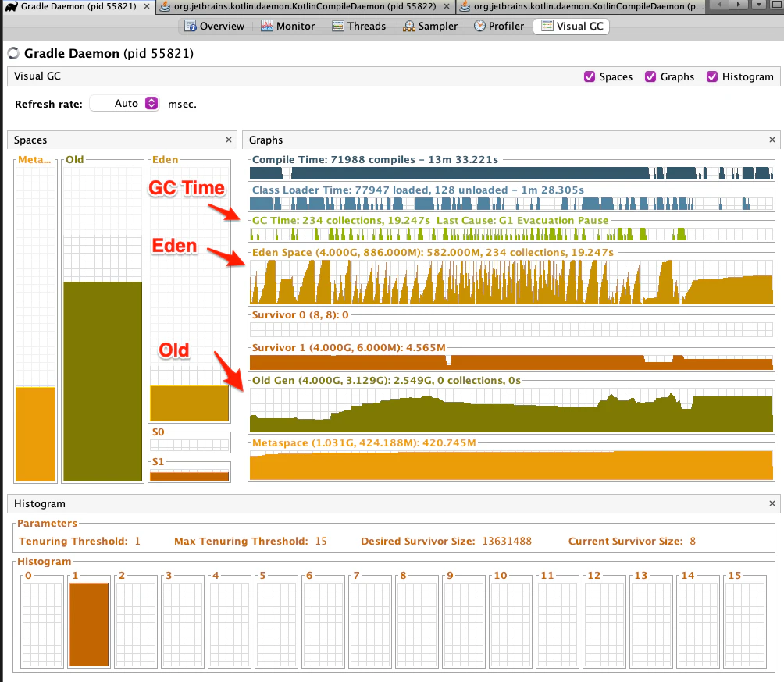Image resolution: width=784 pixels, height=682 pixels.
Task: Click the Compile Time graph
Action: click(511, 173)
